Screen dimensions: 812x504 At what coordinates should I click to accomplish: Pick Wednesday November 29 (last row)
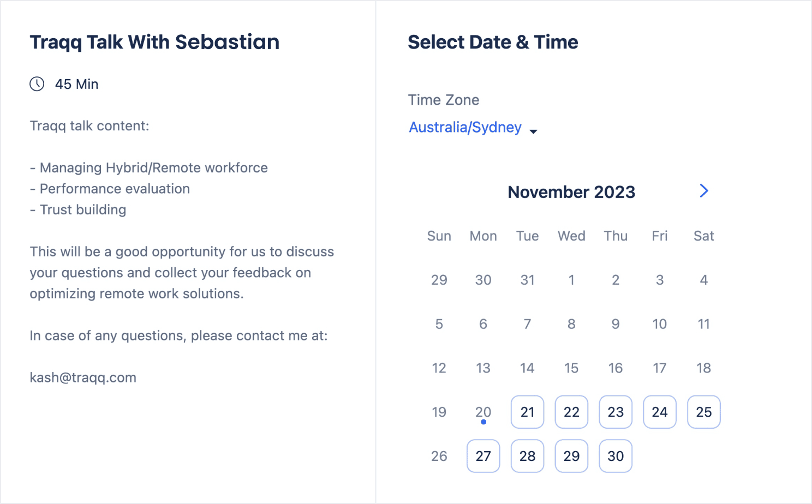(x=571, y=456)
